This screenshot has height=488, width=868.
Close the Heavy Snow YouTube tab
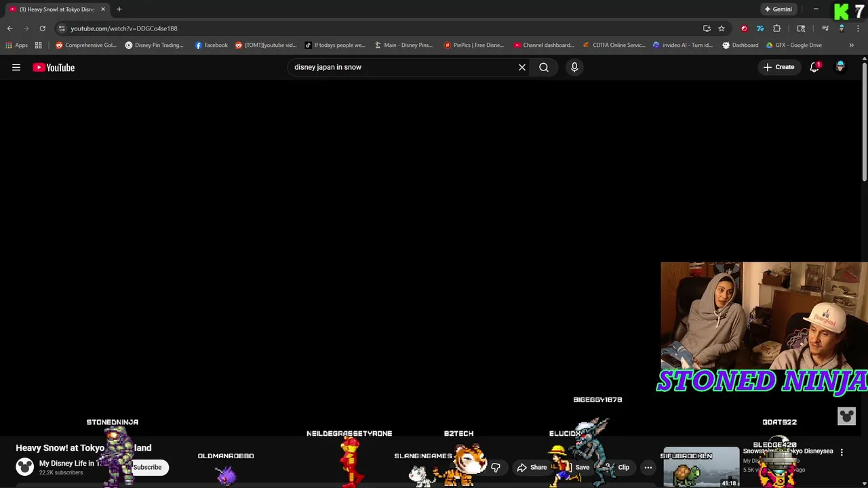[x=103, y=9]
